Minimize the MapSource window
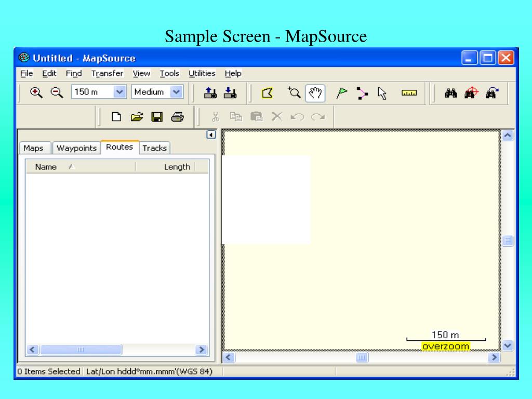532x399 pixels. coord(470,58)
